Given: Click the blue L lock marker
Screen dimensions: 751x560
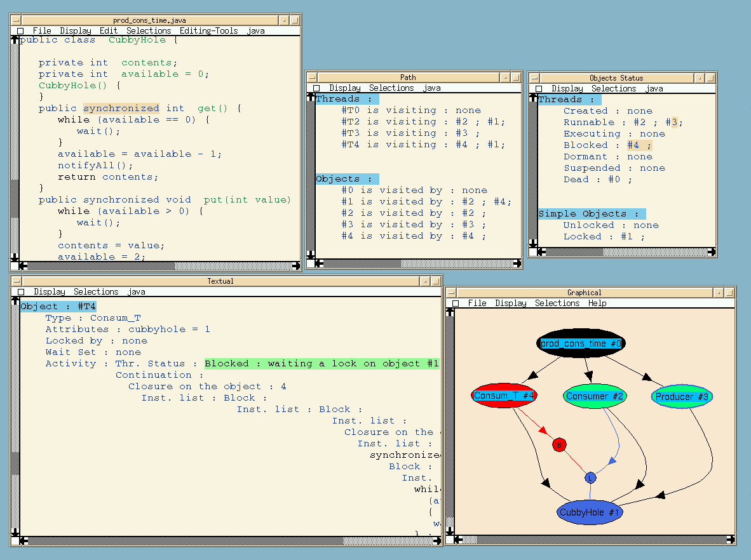Looking at the screenshot, I should (x=590, y=477).
